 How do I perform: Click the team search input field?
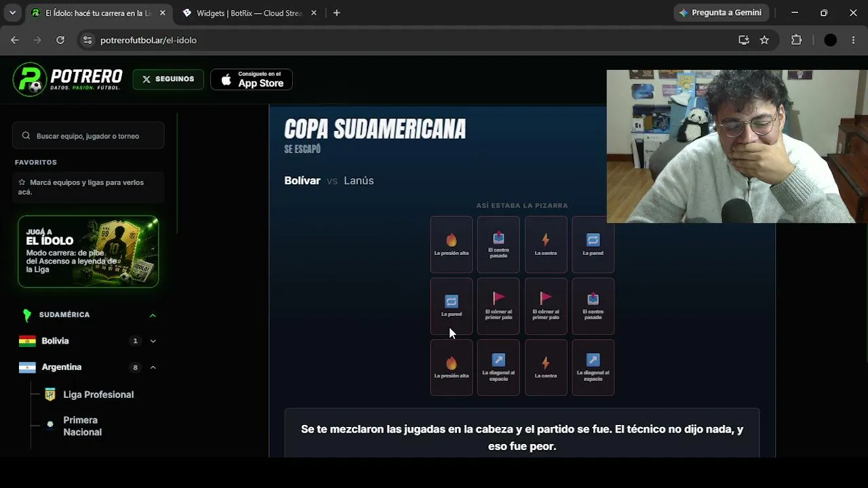pos(88,136)
